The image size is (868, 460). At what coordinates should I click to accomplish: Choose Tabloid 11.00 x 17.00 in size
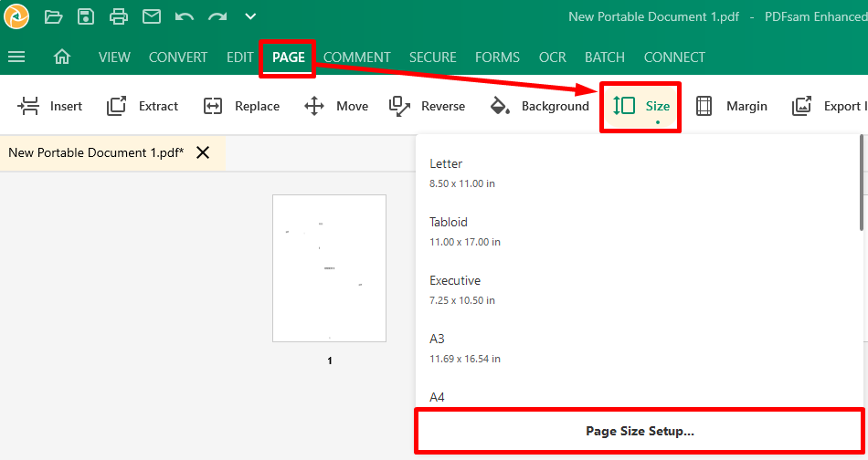[x=637, y=231]
